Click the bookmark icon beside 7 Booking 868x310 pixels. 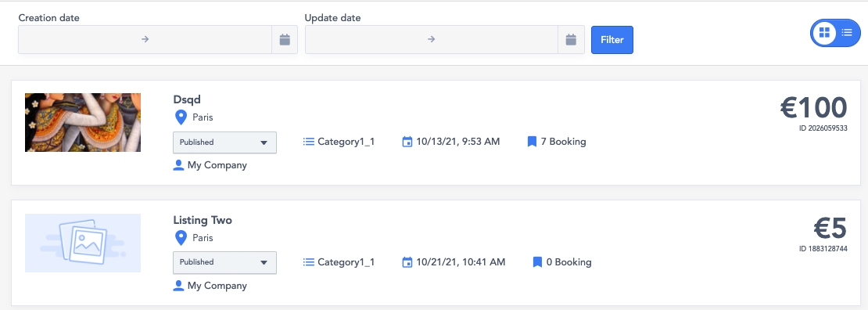click(x=532, y=142)
